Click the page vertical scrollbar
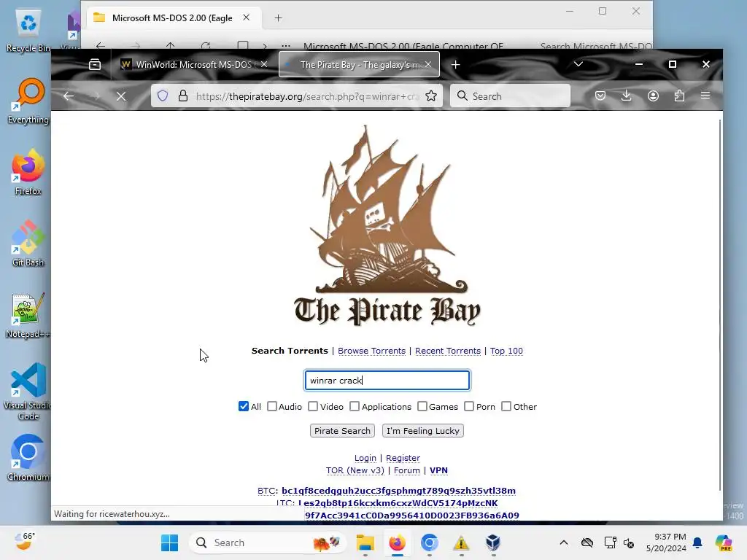The height and width of the screenshot is (560, 747). click(719, 305)
